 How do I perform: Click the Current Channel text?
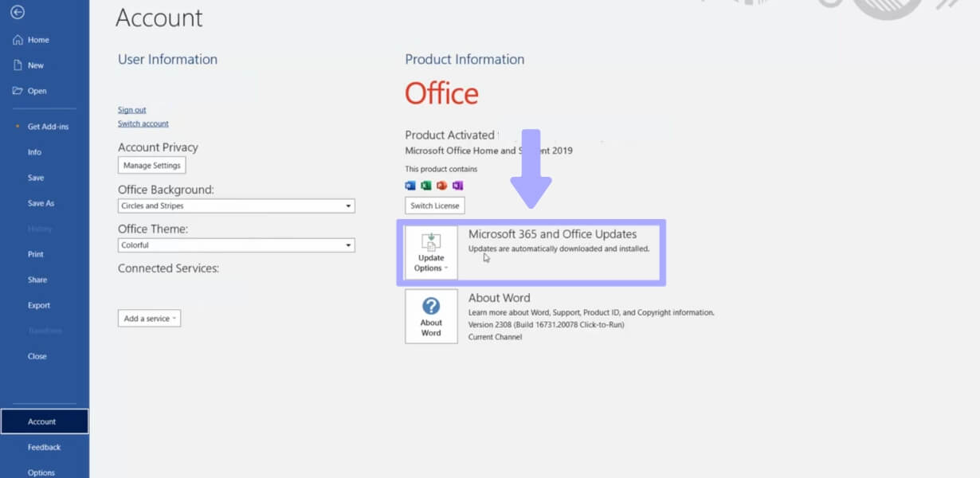pyautogui.click(x=496, y=337)
